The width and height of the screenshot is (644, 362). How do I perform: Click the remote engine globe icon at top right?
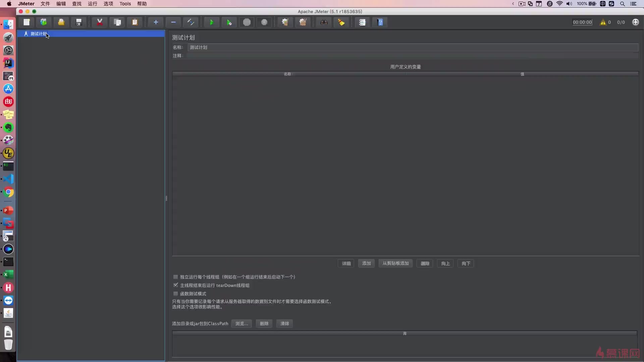[x=635, y=22]
